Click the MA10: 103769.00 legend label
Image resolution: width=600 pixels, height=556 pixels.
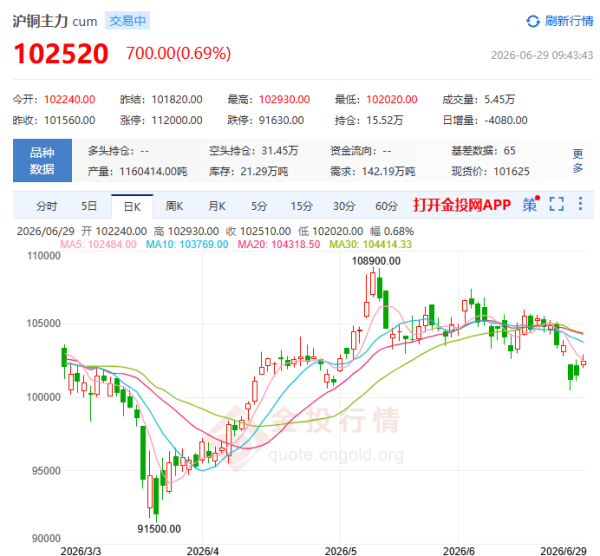(x=187, y=244)
